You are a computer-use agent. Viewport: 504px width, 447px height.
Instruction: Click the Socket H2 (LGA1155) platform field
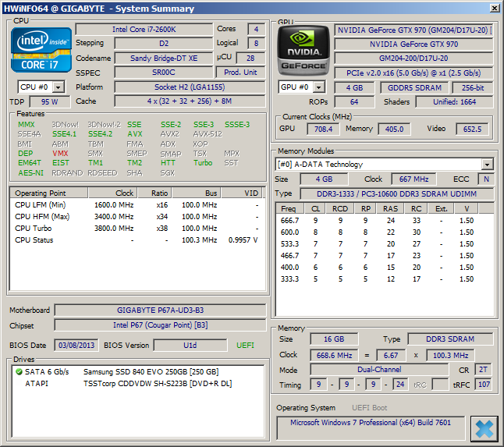tap(190, 87)
